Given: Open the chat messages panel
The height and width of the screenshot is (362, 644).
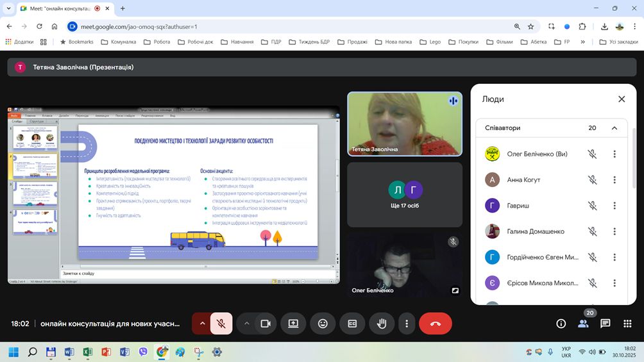Looking at the screenshot, I should click(605, 324).
